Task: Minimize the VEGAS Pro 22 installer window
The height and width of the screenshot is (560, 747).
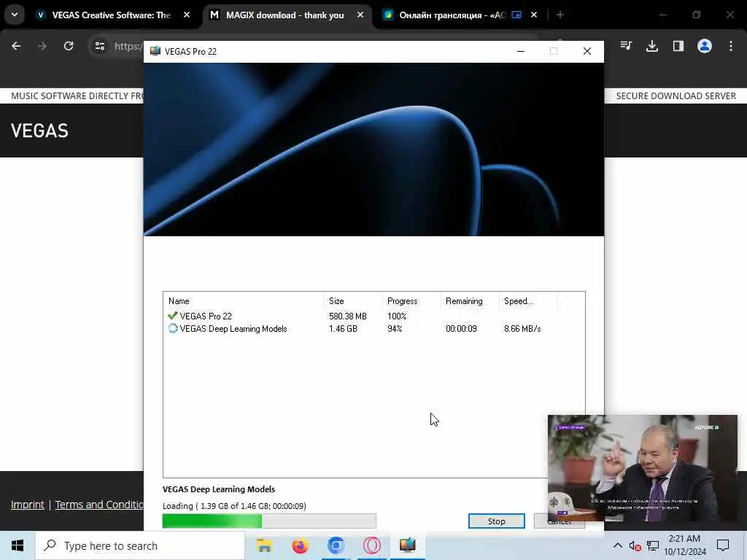Action: pos(521,51)
